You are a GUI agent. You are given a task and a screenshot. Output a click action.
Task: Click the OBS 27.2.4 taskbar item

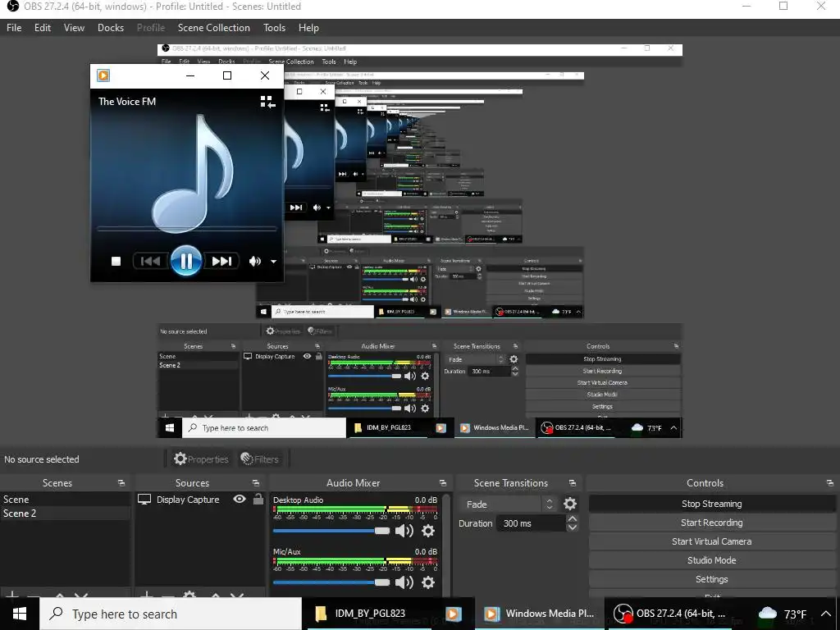669,614
